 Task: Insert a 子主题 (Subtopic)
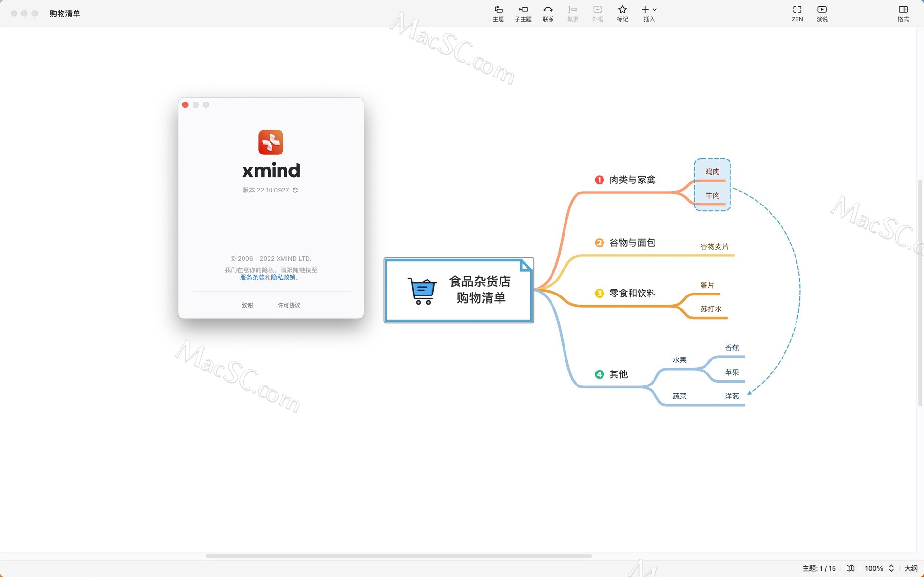523,13
